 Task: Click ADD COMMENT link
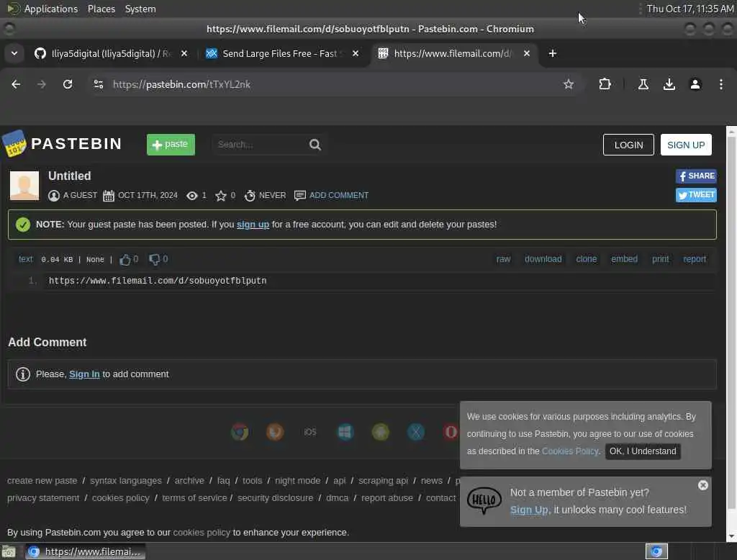coord(339,195)
